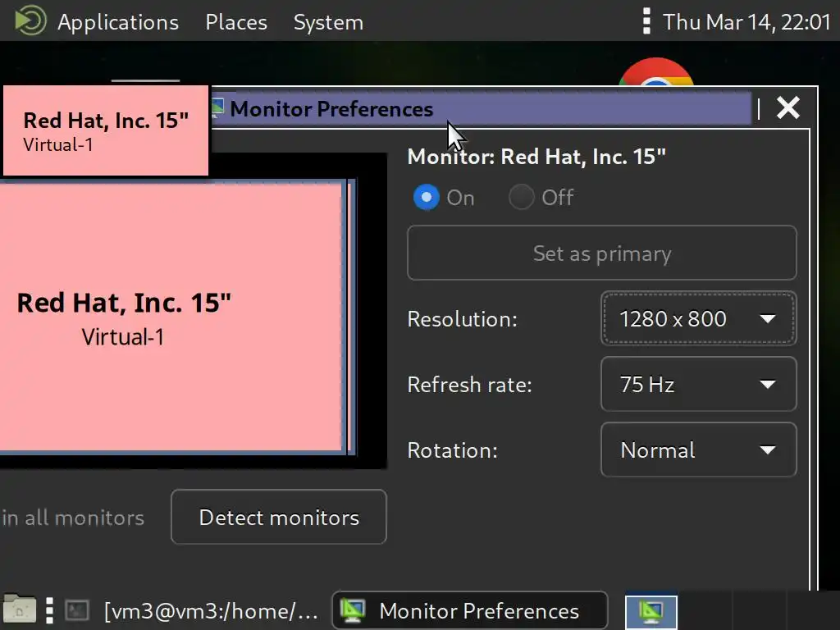Click the clock showing Thu Mar 14, 22:01
Image resolution: width=840 pixels, height=630 pixels.
[x=746, y=22]
